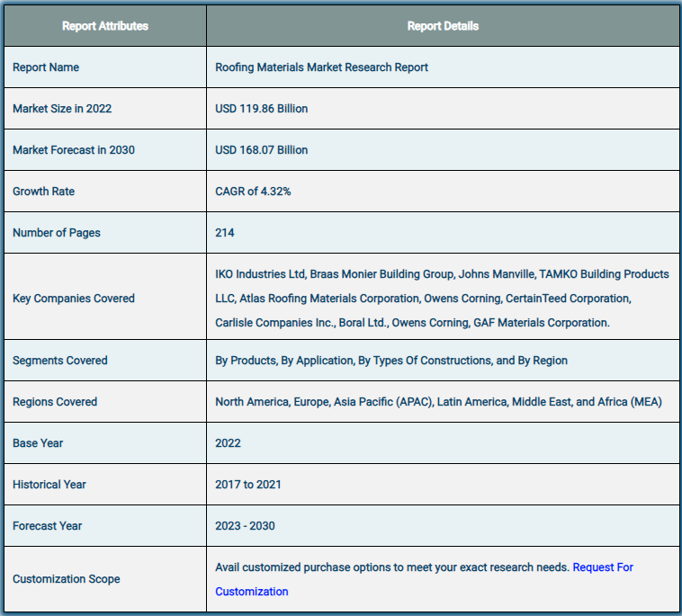Click 'Avail customized purchase options' sentence
Screen dimensions: 682x616
click(x=392, y=567)
